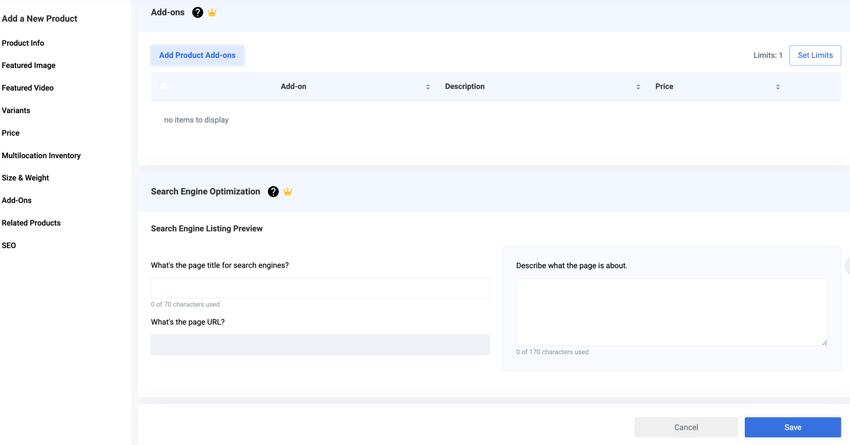Image resolution: width=850 pixels, height=445 pixels.
Task: Click the page URL input field
Action: coord(320,344)
